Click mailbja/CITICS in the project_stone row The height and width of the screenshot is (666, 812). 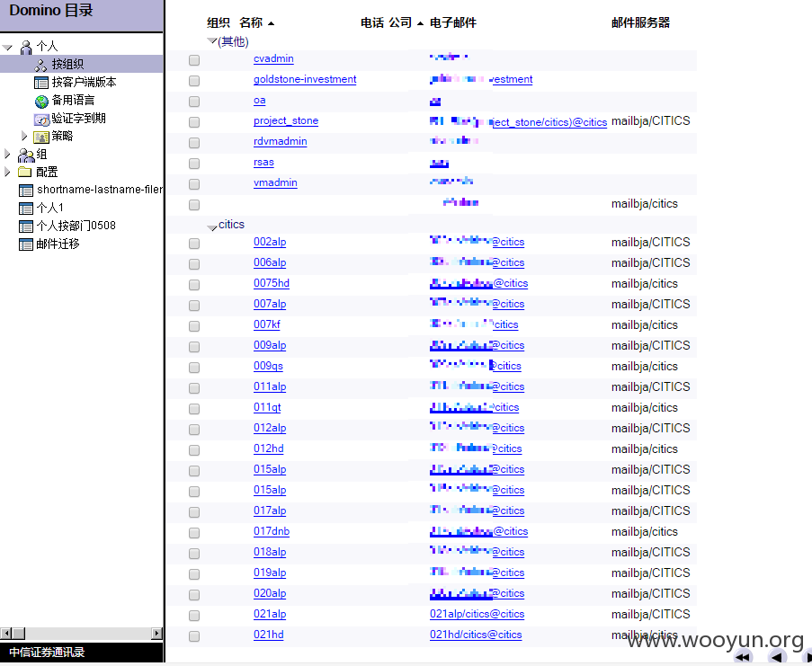[650, 120]
